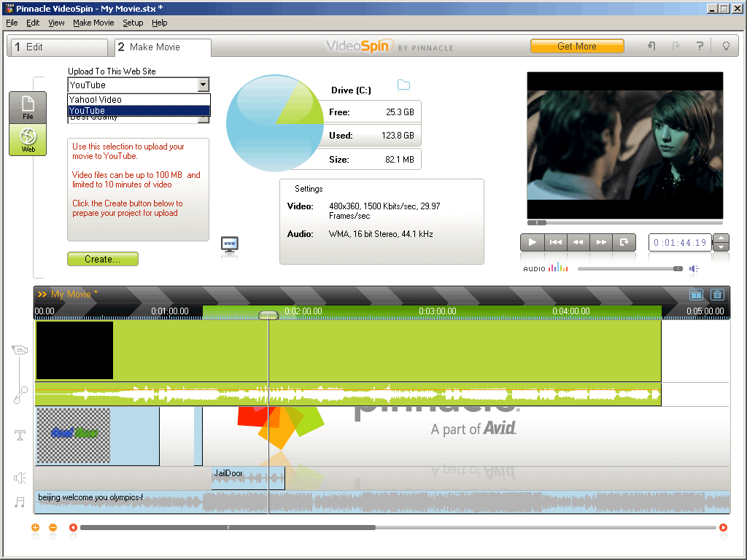Open the File menu
Viewport: 747px width, 560px height.
12,23
